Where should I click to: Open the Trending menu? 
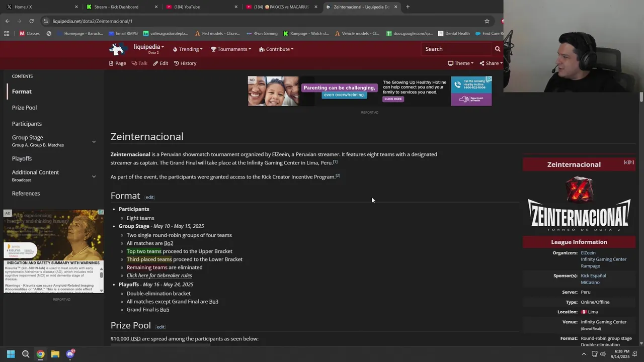click(x=188, y=49)
